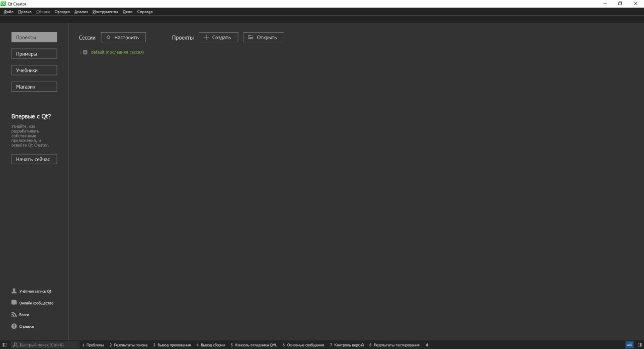This screenshot has height=349, width=644.
Task: Open 4 Вывод сборки pane
Action: pos(211,345)
